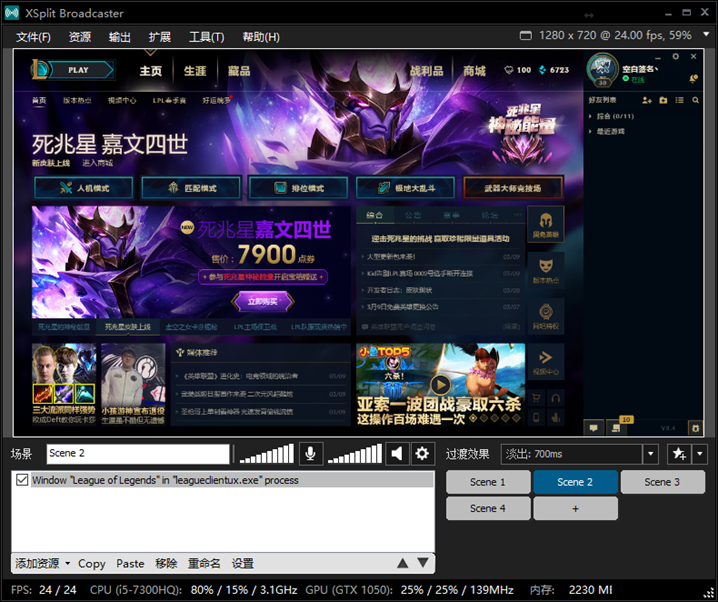The width and height of the screenshot is (718, 602).
Task: Click the League of Legends logo icon
Action: [x=39, y=70]
